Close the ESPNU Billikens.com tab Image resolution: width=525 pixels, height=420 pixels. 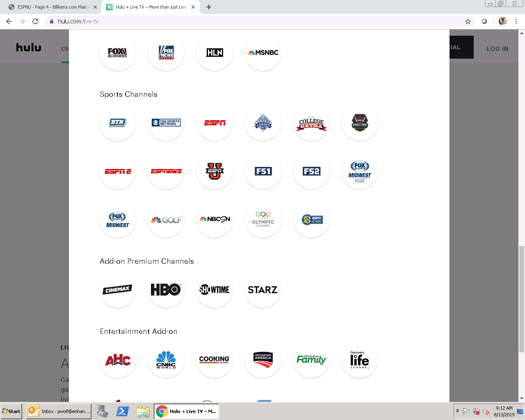[x=95, y=7]
